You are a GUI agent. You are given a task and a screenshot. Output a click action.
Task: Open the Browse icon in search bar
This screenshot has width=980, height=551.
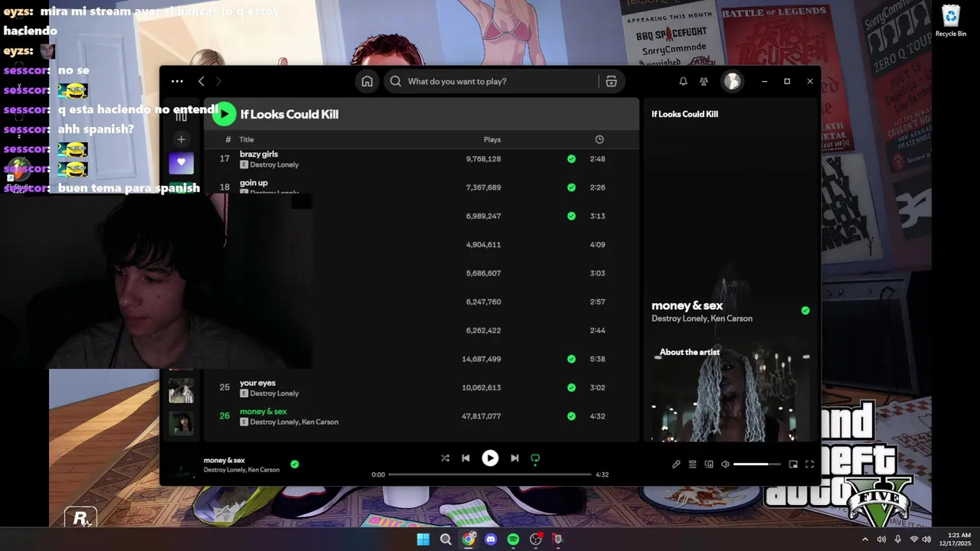611,81
